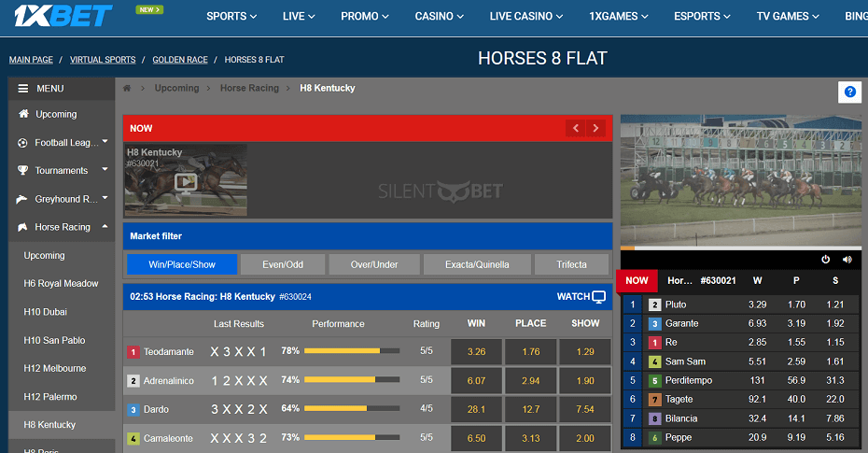The width and height of the screenshot is (868, 453).
Task: Click Dardo's blue number 3 badge
Action: (x=133, y=410)
